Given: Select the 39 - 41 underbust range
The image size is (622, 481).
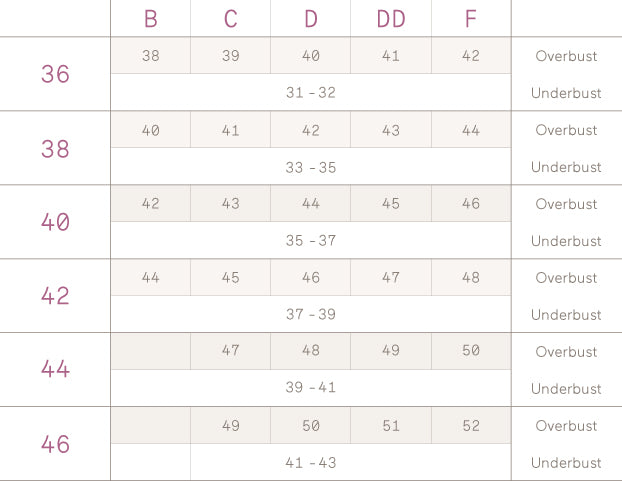Looking at the screenshot, I should [310, 389].
